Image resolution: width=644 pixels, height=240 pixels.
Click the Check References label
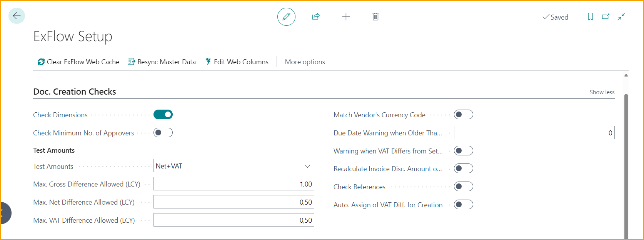click(359, 187)
